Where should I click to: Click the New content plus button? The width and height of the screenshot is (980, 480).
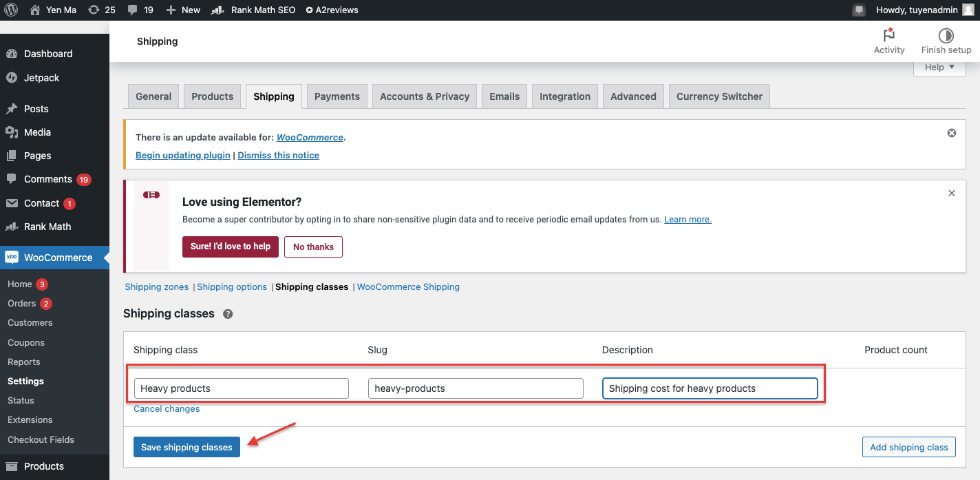[183, 10]
